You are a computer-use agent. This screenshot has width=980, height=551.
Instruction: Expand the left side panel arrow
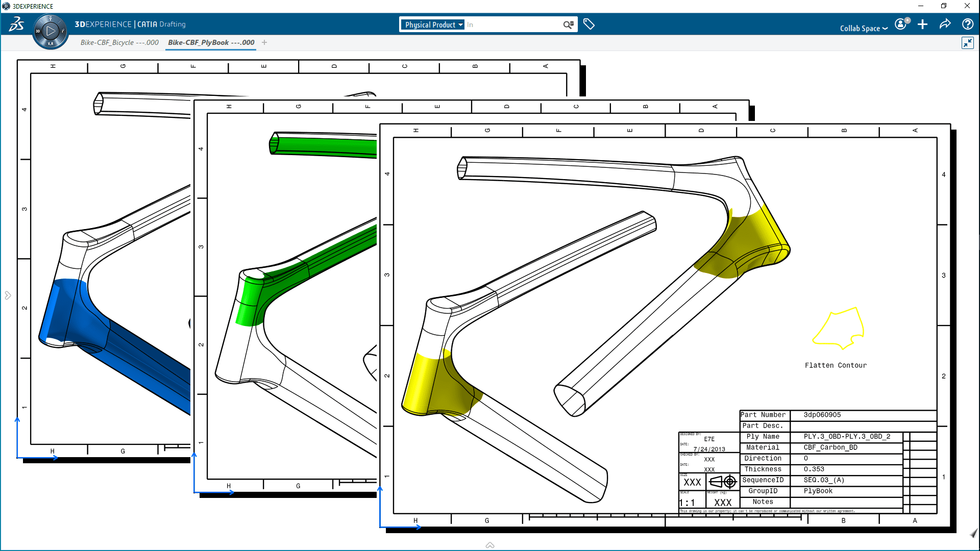8,295
